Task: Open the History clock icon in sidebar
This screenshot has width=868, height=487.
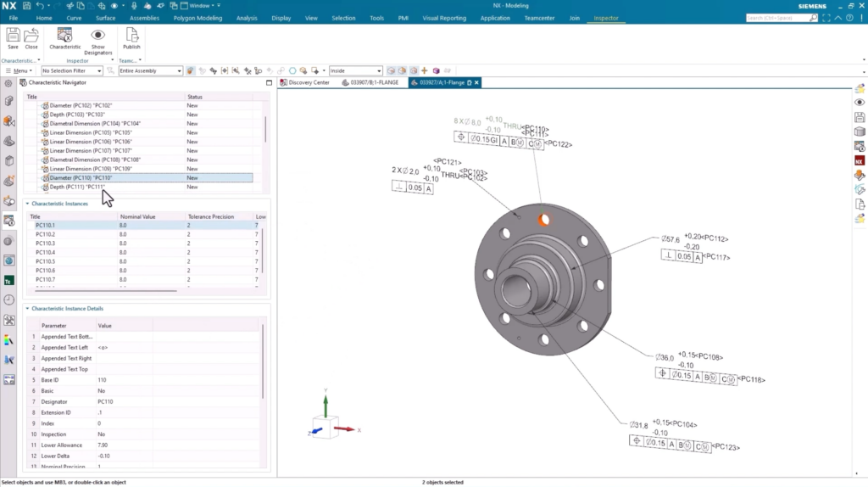Action: pos(8,300)
